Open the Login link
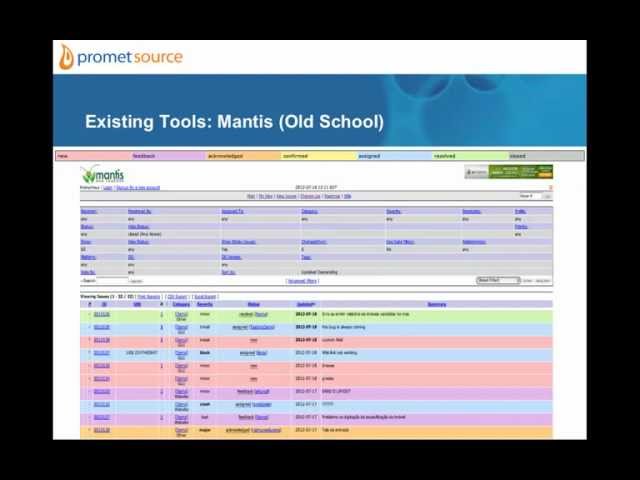 108,188
